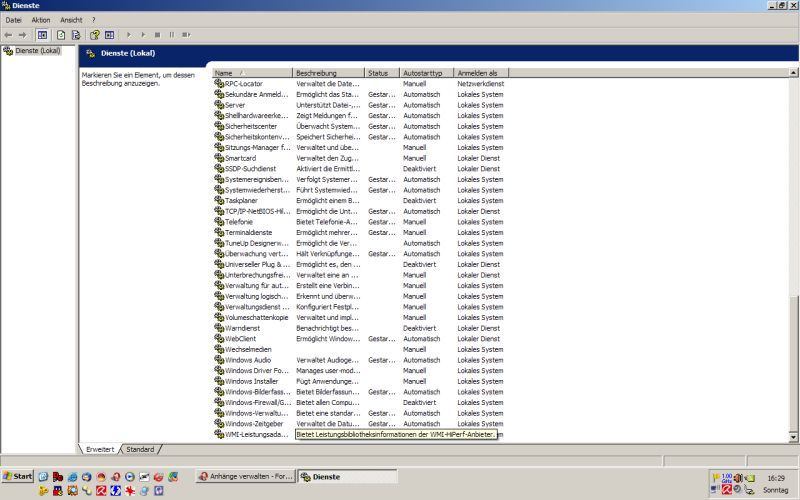800x500 pixels.
Task: Click the second play icon in the toolbar
Action: coord(143,35)
